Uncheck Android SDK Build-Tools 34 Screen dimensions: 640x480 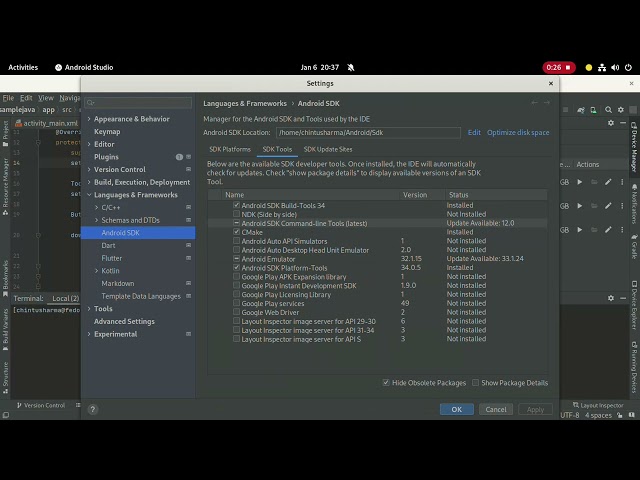(236, 205)
